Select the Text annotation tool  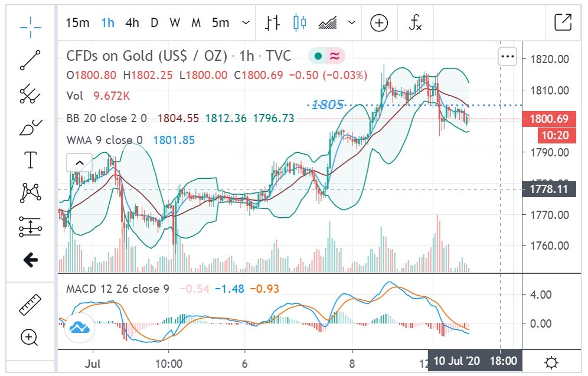pos(30,159)
